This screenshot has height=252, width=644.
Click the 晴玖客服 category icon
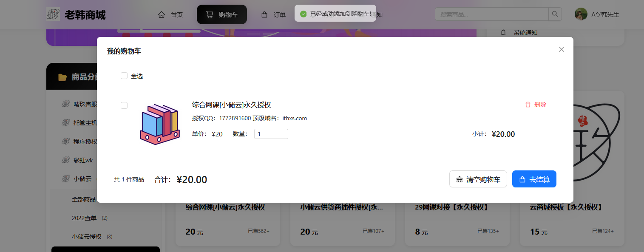pos(65,104)
